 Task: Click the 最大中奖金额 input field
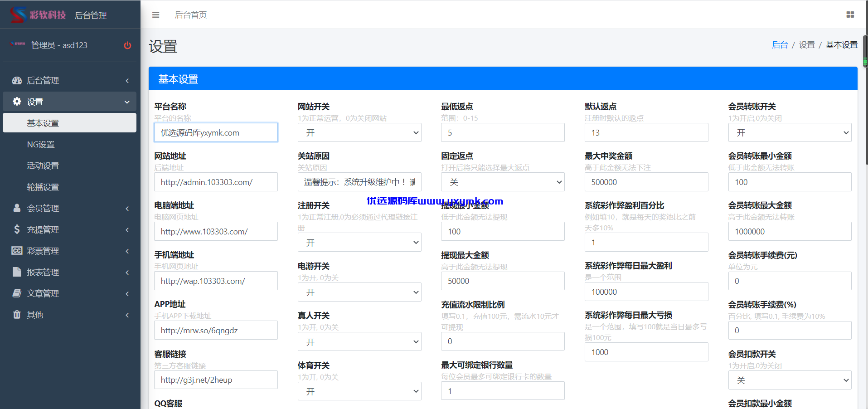click(x=646, y=182)
